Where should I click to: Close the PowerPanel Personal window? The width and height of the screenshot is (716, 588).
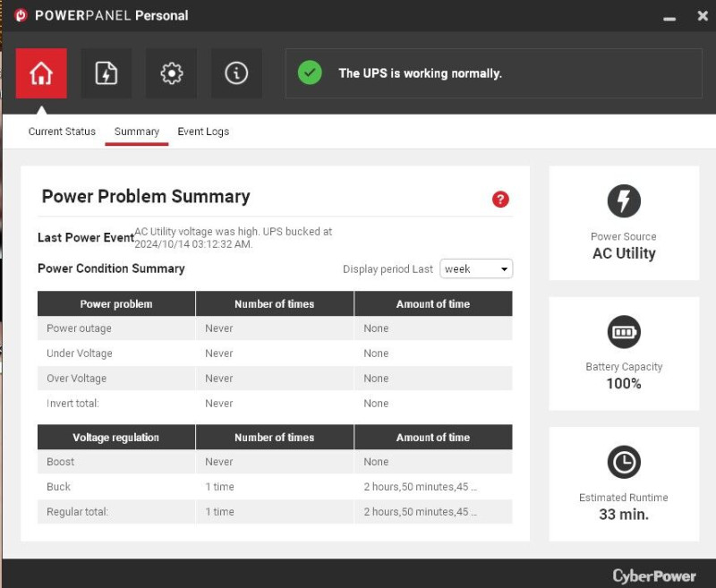tap(703, 15)
